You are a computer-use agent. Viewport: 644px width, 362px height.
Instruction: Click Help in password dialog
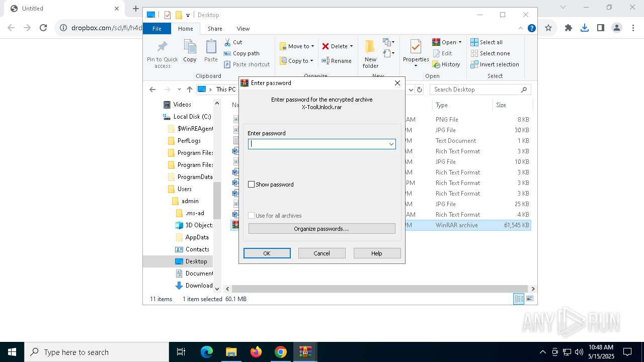click(377, 253)
